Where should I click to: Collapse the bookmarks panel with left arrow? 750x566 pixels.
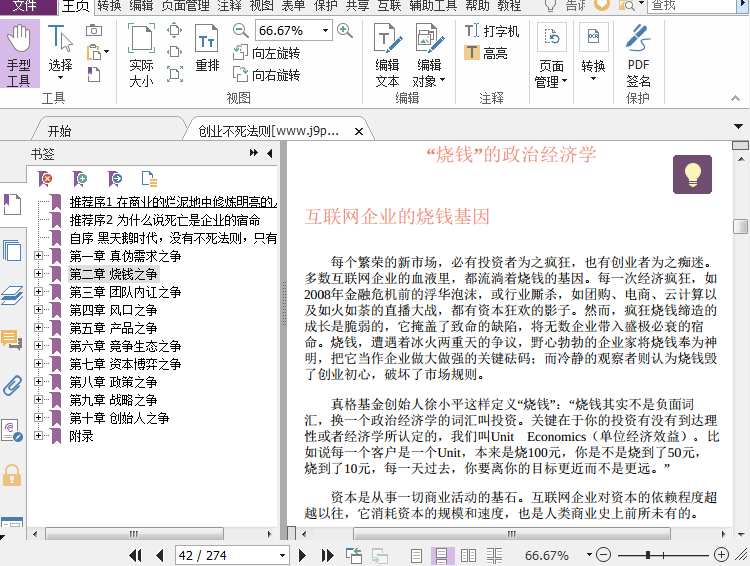270,153
